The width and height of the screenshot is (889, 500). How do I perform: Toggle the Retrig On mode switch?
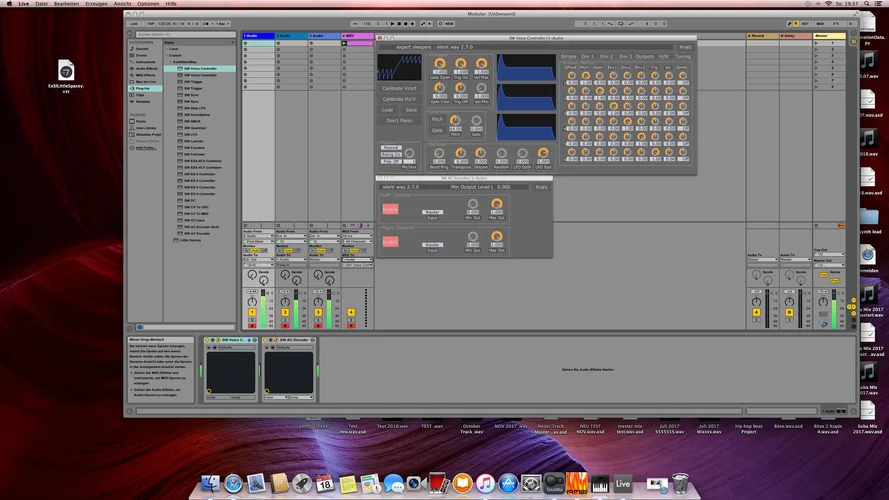pos(391,154)
